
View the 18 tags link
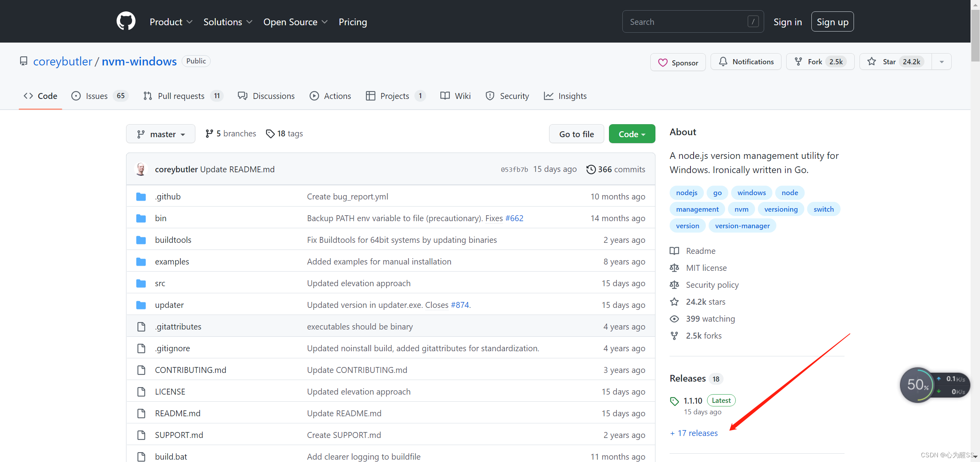click(x=284, y=134)
